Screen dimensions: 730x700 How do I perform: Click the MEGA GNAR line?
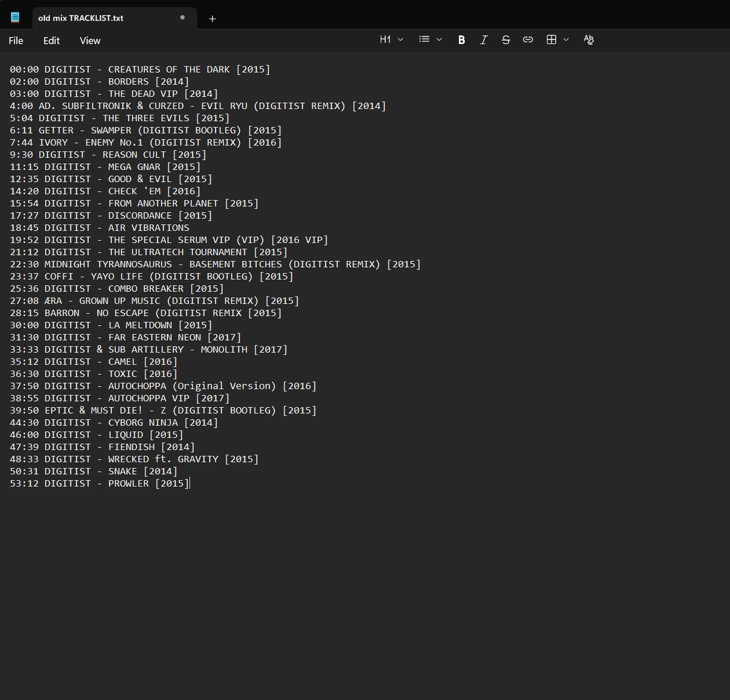105,167
